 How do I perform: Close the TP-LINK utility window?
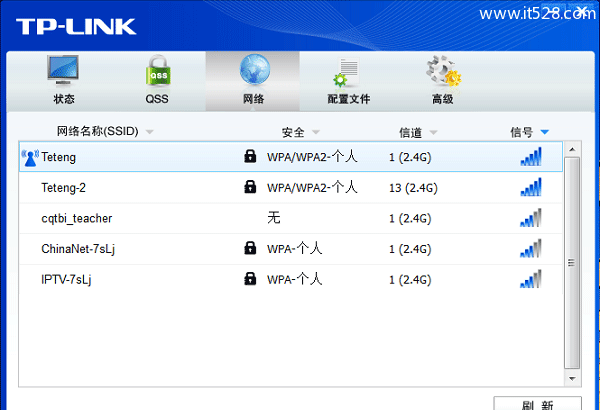pos(582,10)
